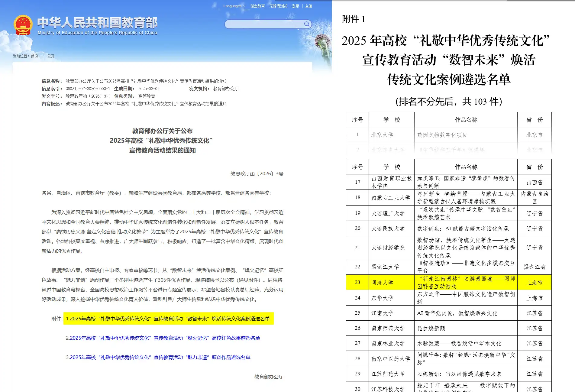
Task: Click the national emblem logo
Action: 23,25
